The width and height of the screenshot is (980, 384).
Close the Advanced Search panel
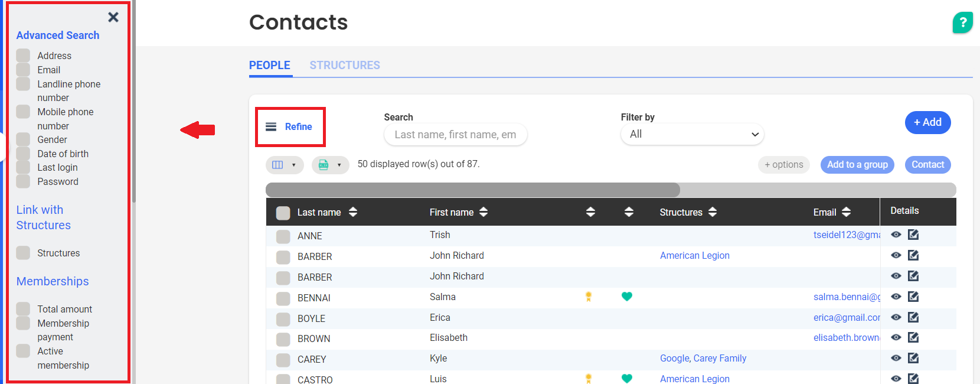[113, 17]
